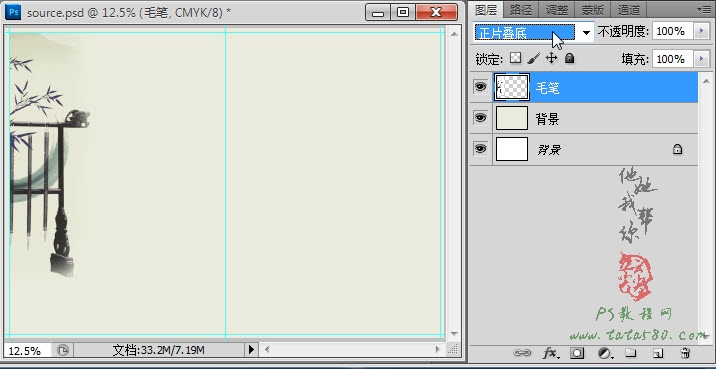This screenshot has height=369, width=716.
Task: Expand the 填充 fill slider arrow
Action: click(x=701, y=59)
